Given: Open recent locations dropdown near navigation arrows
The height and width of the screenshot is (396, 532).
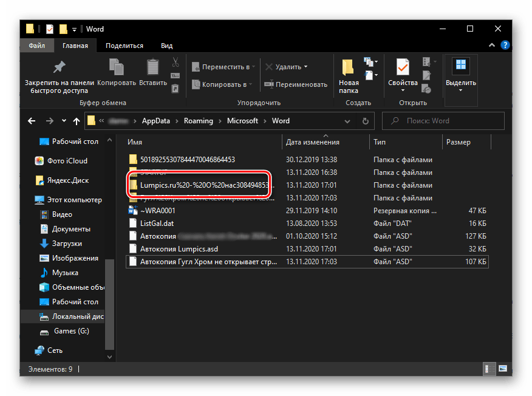Looking at the screenshot, I should click(x=64, y=121).
